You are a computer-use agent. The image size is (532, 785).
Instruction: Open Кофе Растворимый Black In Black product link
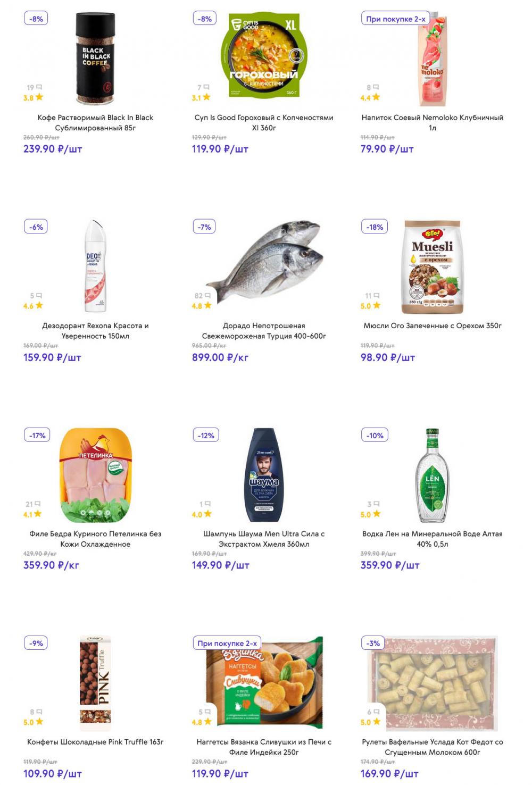click(95, 123)
